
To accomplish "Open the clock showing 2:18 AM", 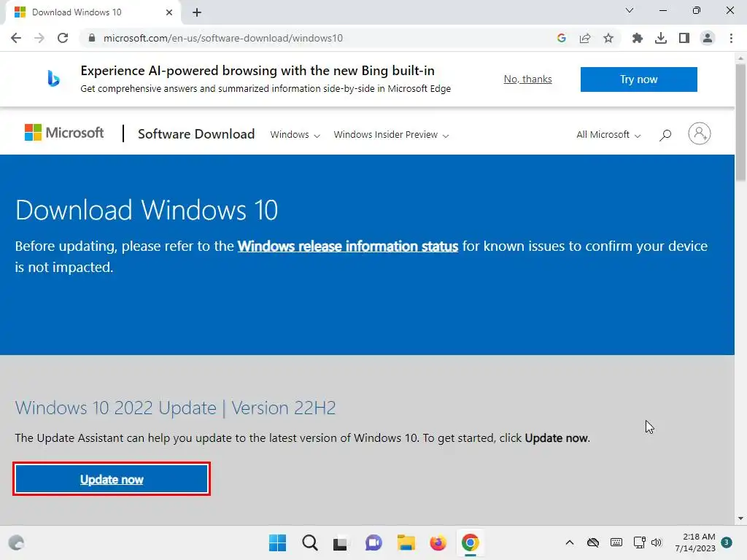I will click(695, 542).
